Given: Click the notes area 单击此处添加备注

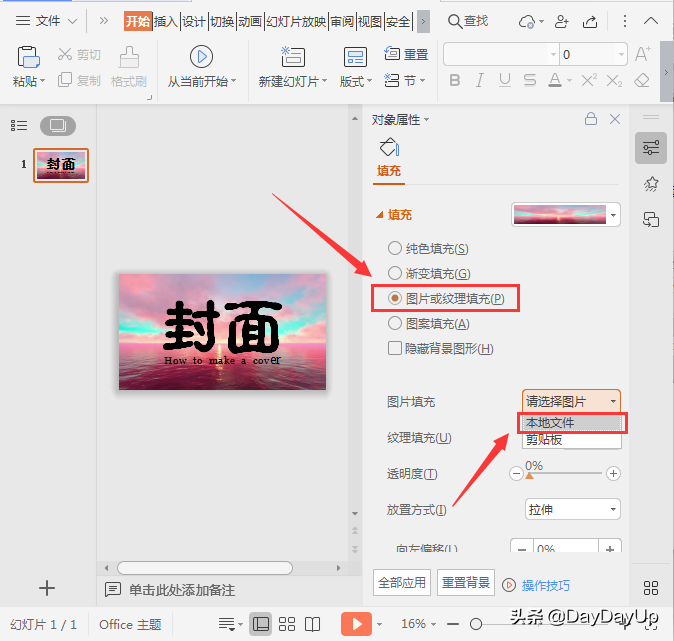Looking at the screenshot, I should [182, 590].
